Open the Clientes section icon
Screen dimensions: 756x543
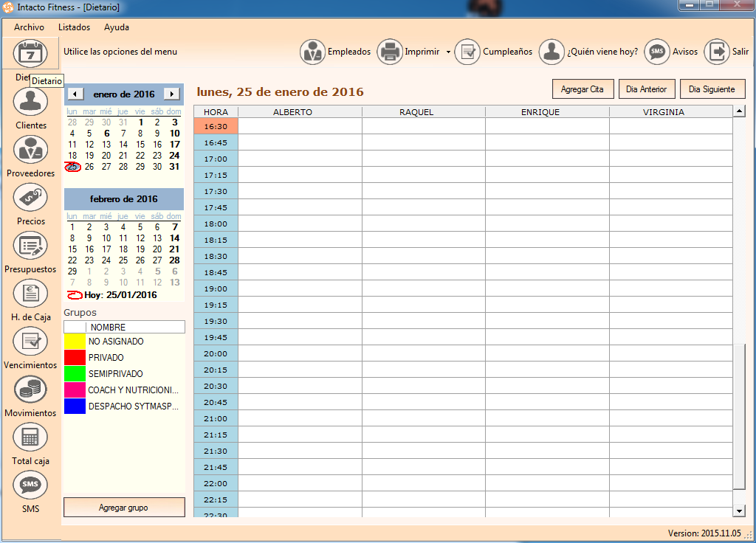[30, 102]
